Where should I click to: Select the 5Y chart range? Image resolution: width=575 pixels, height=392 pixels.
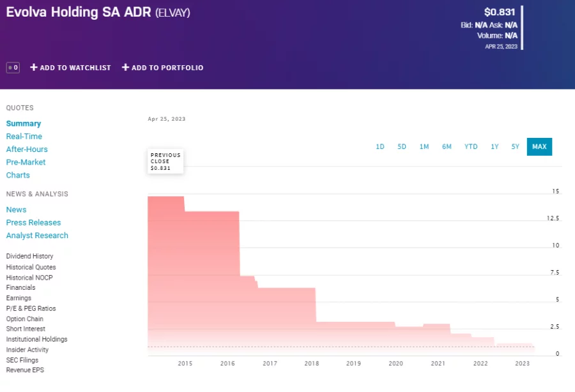tap(515, 146)
